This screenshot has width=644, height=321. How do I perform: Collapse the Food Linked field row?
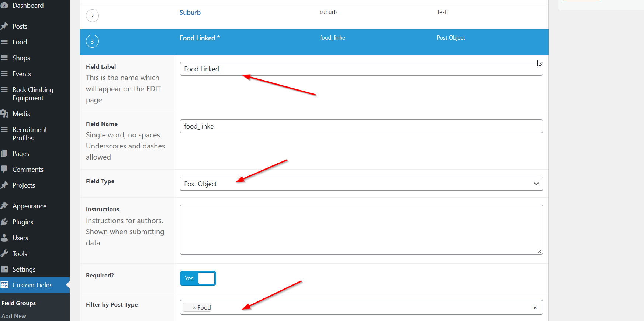click(197, 38)
